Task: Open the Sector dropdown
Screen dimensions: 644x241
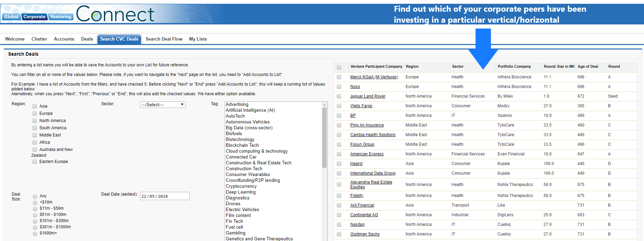Action: click(163, 105)
